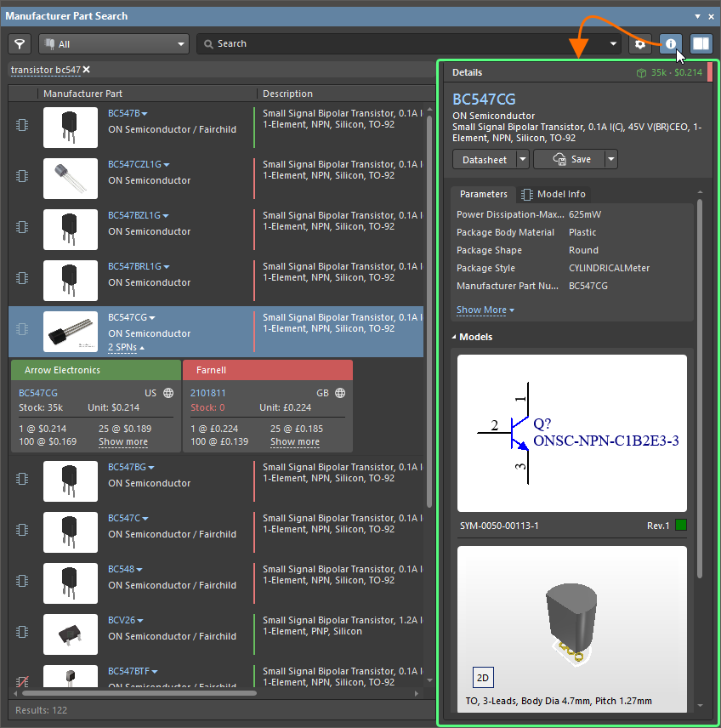Click the filter funnel icon
The image size is (721, 728).
[20, 43]
